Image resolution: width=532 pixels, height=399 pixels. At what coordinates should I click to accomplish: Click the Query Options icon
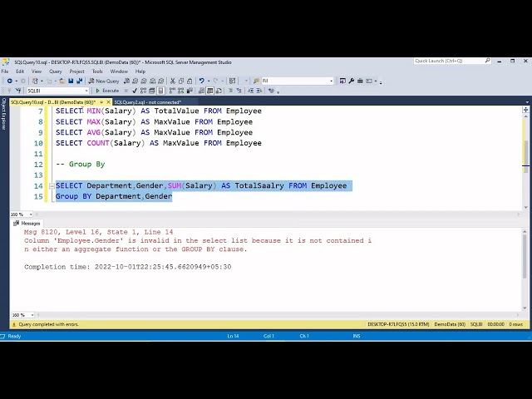pyautogui.click(x=151, y=91)
